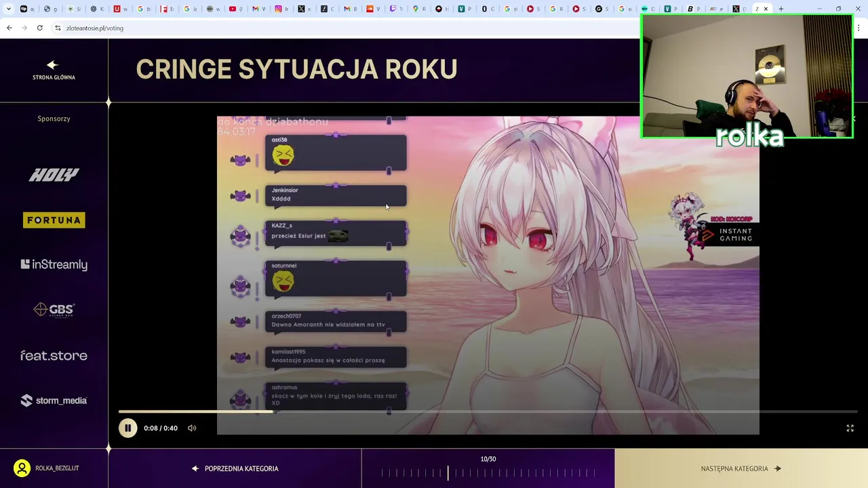
Task: Seek on the video progress bar
Action: 488,411
